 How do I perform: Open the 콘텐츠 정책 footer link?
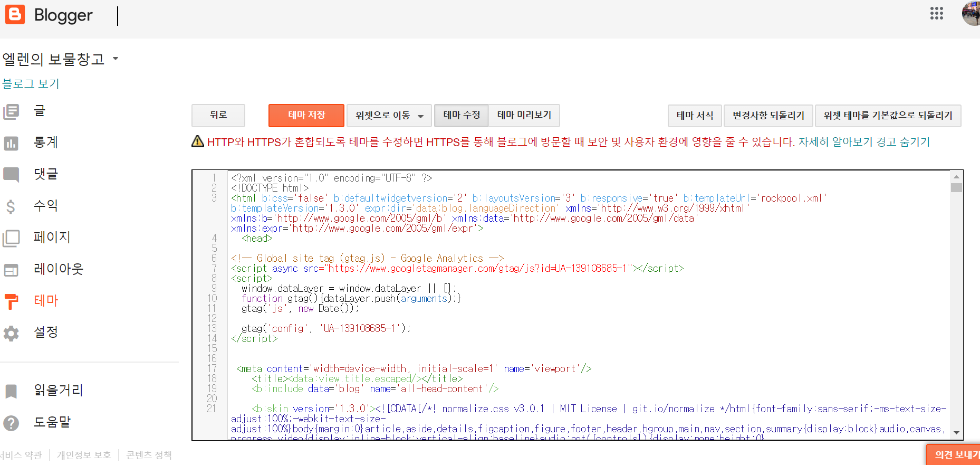click(149, 455)
